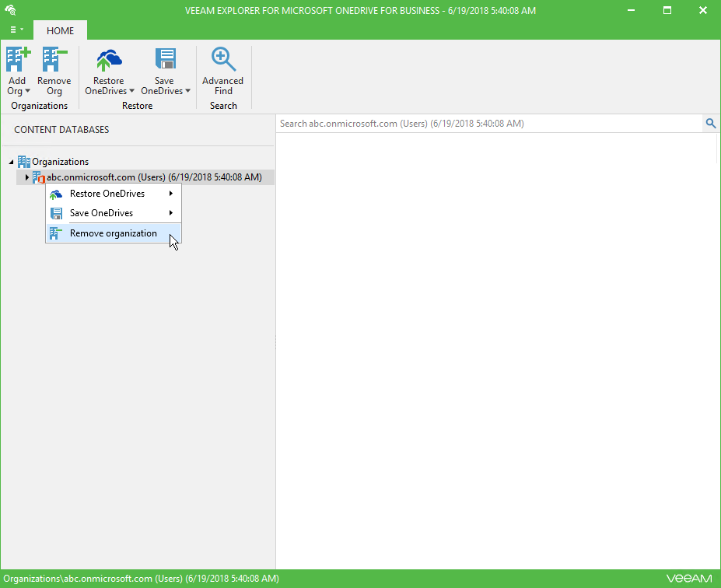Close the Veeam Explorer window
The height and width of the screenshot is (588, 721).
coord(703,10)
